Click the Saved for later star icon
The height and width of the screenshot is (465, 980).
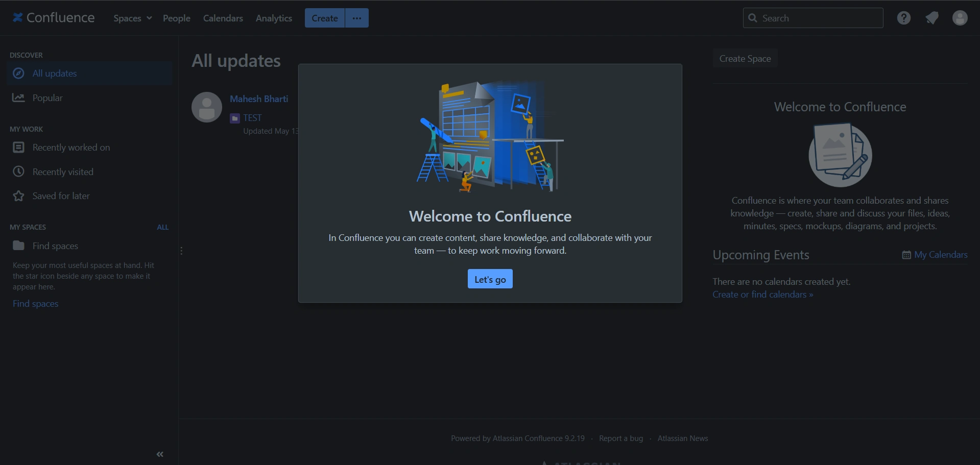click(x=18, y=196)
